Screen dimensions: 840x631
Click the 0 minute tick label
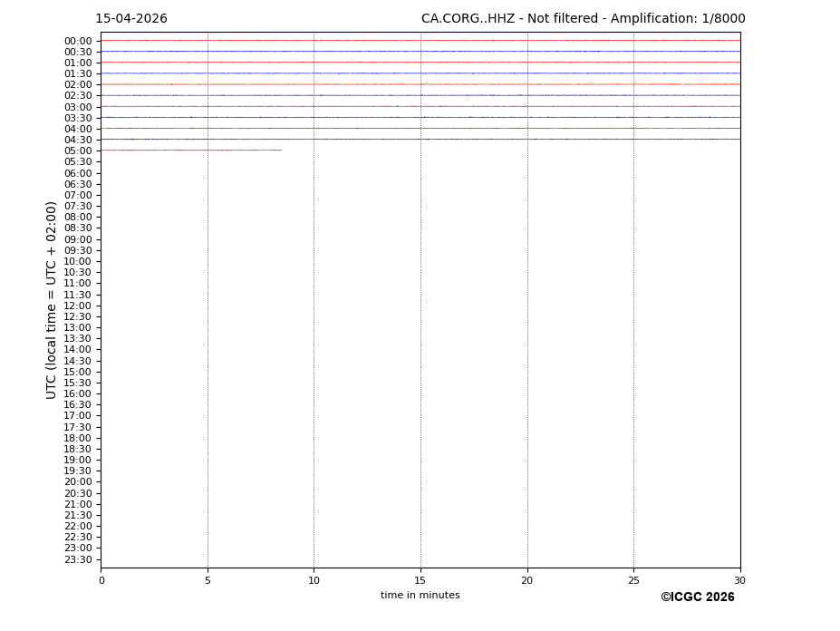[101, 581]
